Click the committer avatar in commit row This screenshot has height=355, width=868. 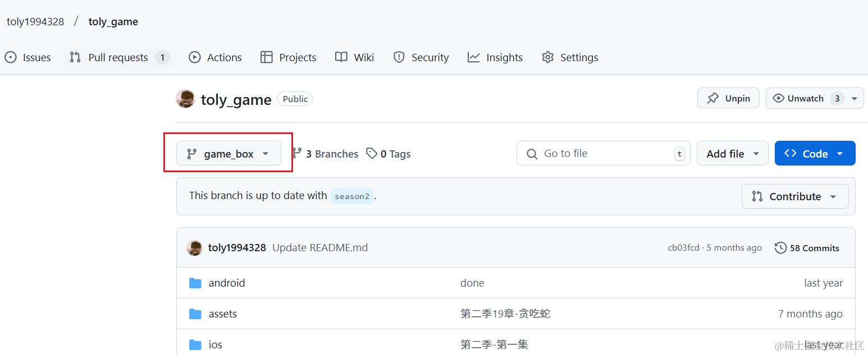[194, 248]
